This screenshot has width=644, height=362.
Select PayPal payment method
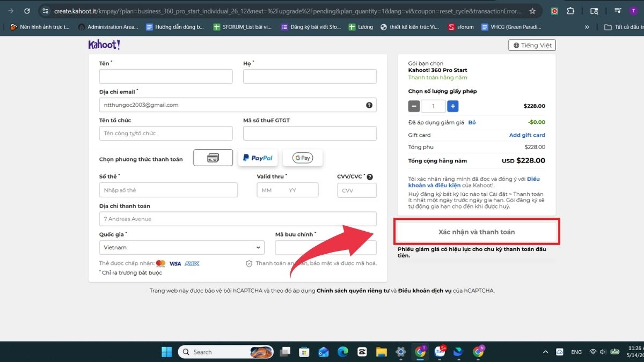click(x=258, y=158)
